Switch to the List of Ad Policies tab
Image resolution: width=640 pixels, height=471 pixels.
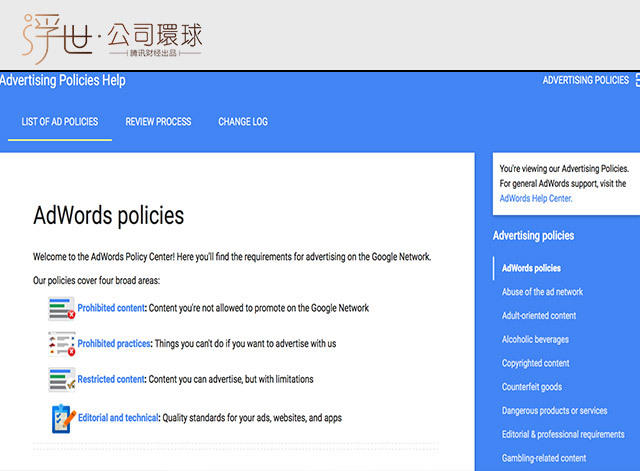[x=60, y=122]
